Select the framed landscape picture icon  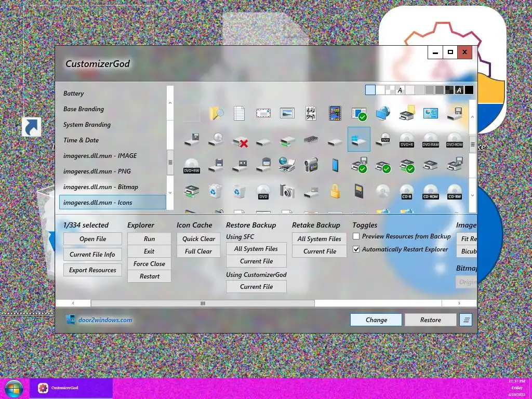[x=287, y=113]
